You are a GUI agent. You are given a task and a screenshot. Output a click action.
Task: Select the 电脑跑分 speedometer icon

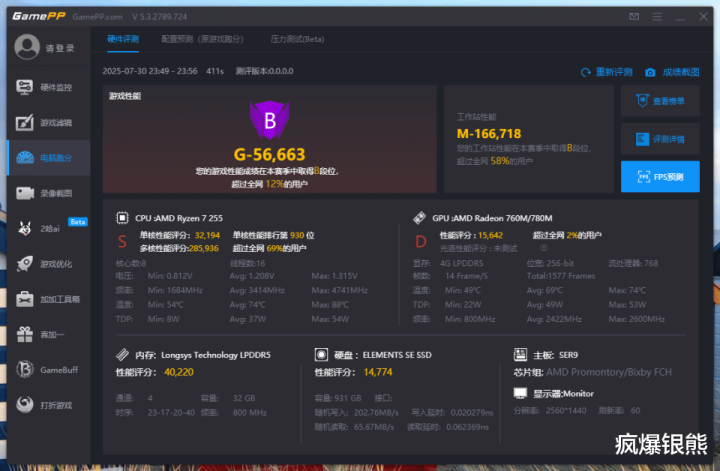(x=25, y=157)
